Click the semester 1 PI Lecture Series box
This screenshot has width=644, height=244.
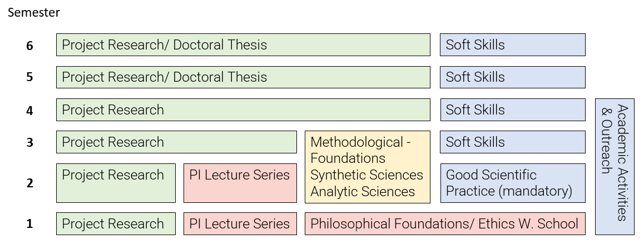[240, 224]
